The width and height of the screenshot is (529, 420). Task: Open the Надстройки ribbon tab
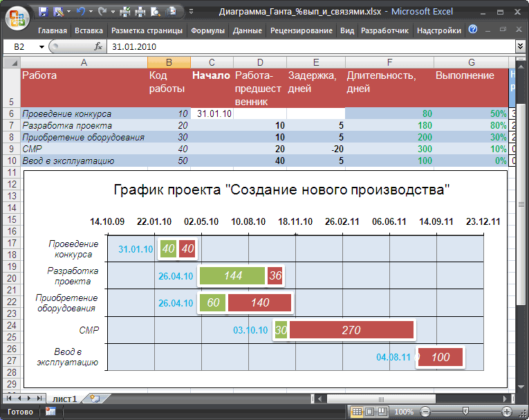(x=439, y=30)
